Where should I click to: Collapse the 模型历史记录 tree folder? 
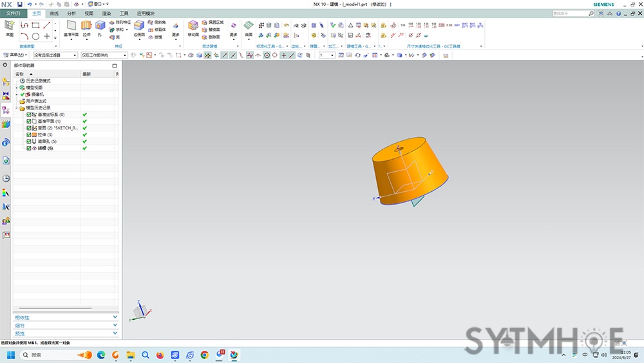tap(17, 107)
